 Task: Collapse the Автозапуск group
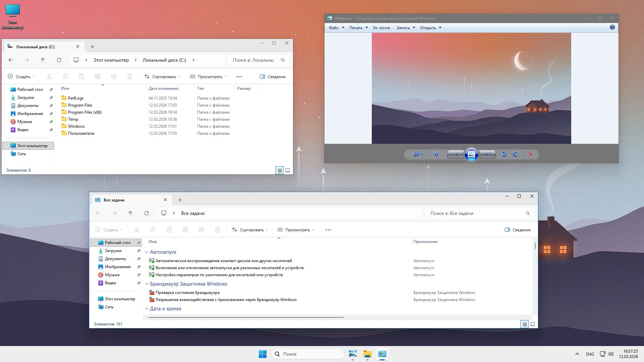147,252
